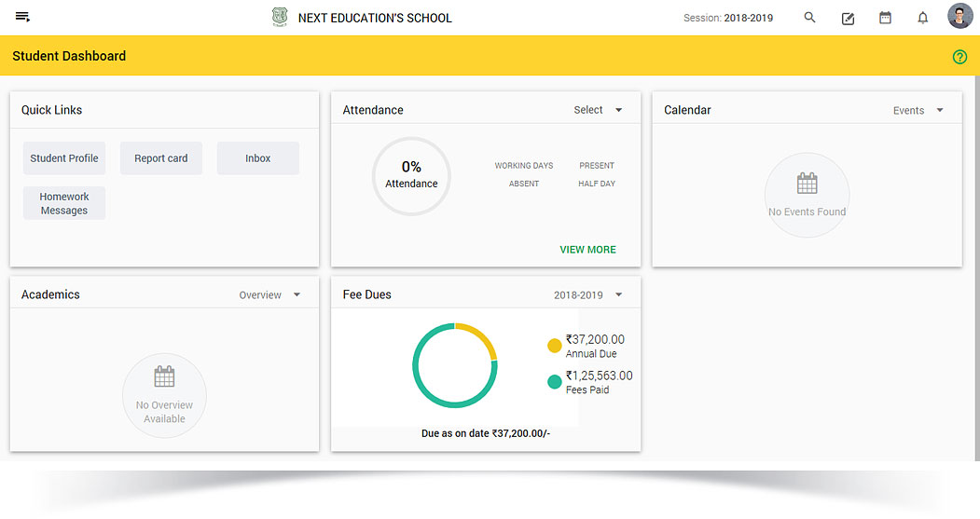
Task: Open search using the magnifier icon
Action: click(x=809, y=18)
